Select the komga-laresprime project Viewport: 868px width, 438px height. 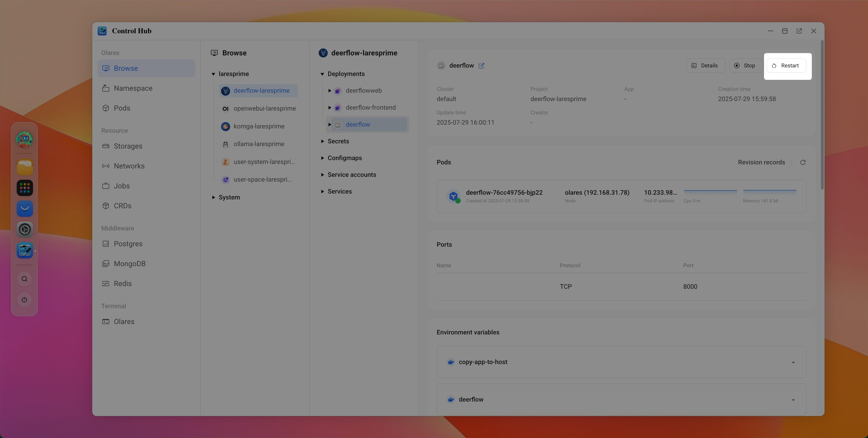point(259,126)
